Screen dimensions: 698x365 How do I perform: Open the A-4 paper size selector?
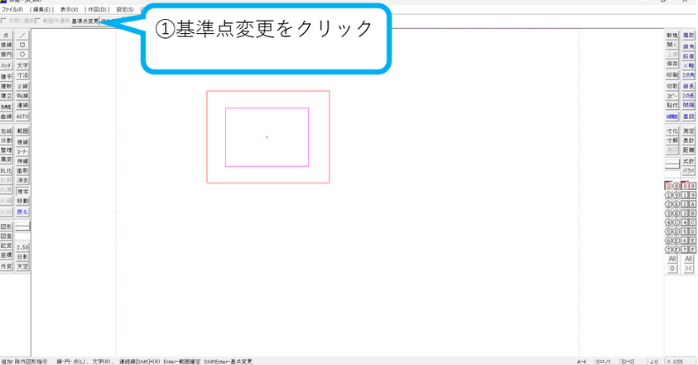582,361
